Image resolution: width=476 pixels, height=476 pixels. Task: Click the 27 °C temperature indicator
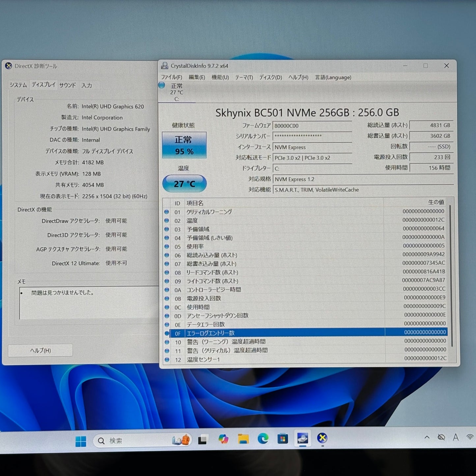click(x=184, y=184)
